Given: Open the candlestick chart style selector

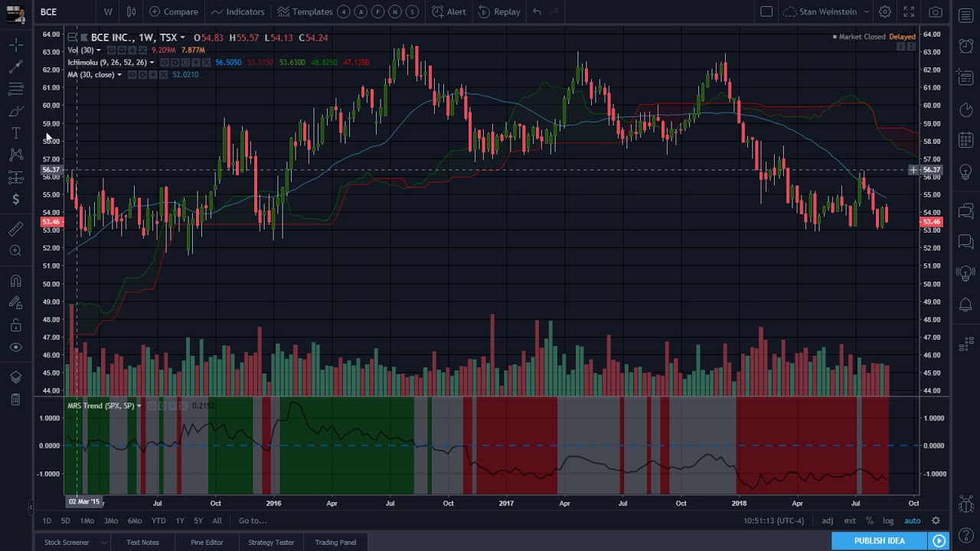Looking at the screenshot, I should point(131,11).
